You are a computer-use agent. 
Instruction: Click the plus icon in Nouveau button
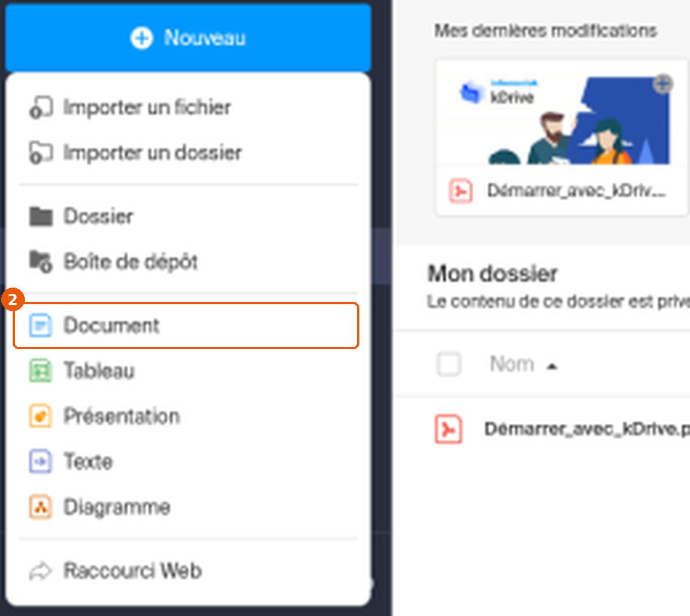coord(141,38)
